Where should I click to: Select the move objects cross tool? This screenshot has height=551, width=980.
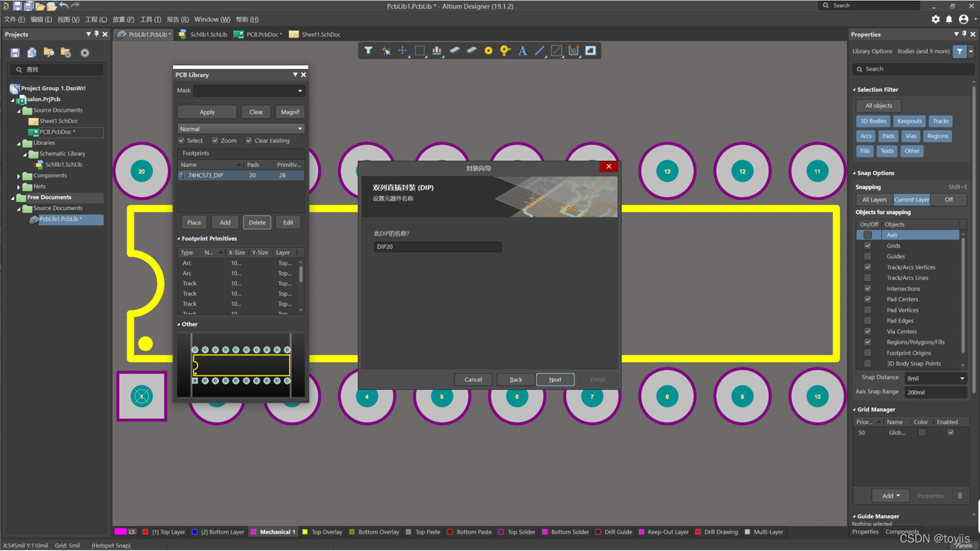pos(403,50)
